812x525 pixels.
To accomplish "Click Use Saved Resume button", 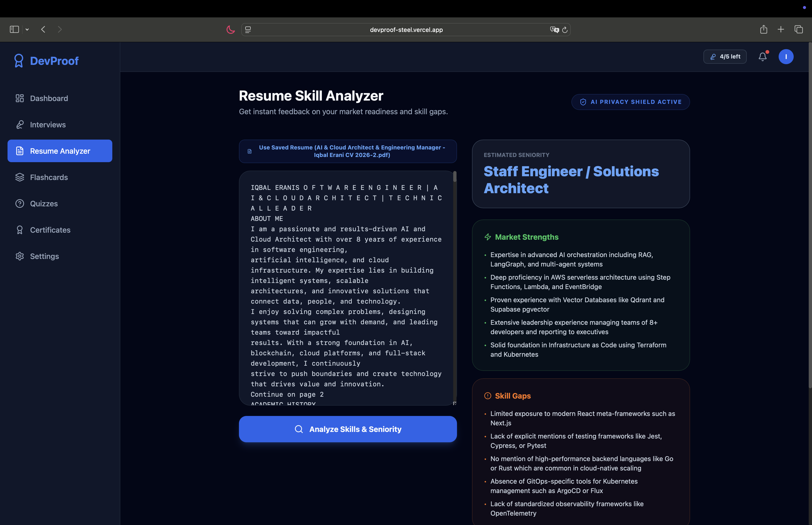I will click(347, 151).
